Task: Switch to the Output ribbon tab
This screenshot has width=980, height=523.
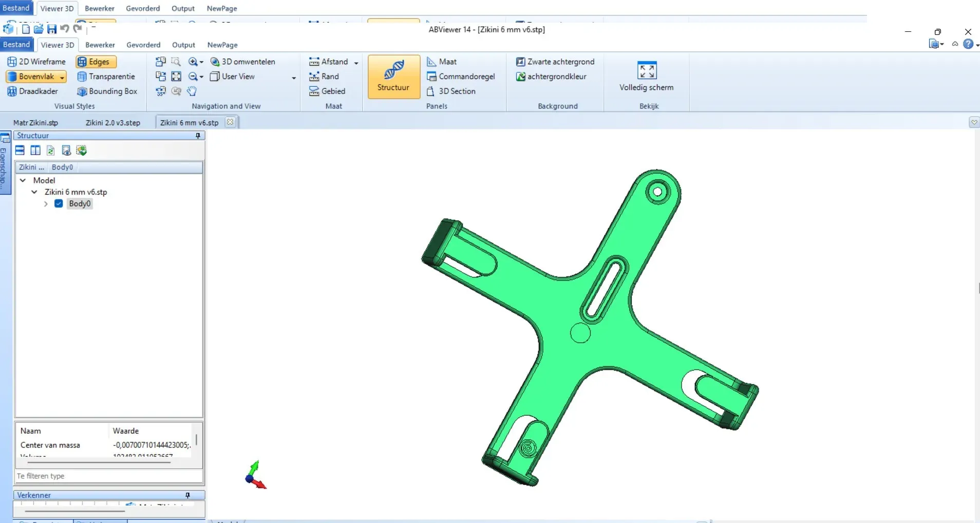Action: click(183, 45)
